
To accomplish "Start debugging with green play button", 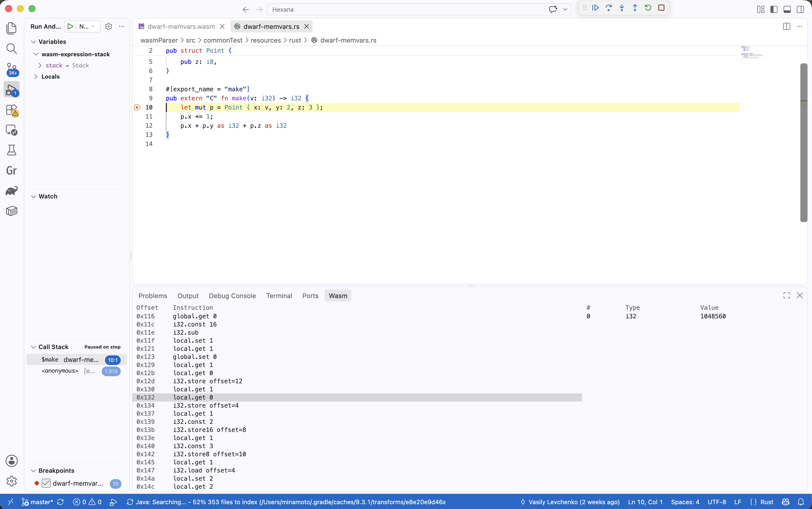I will coord(70,26).
